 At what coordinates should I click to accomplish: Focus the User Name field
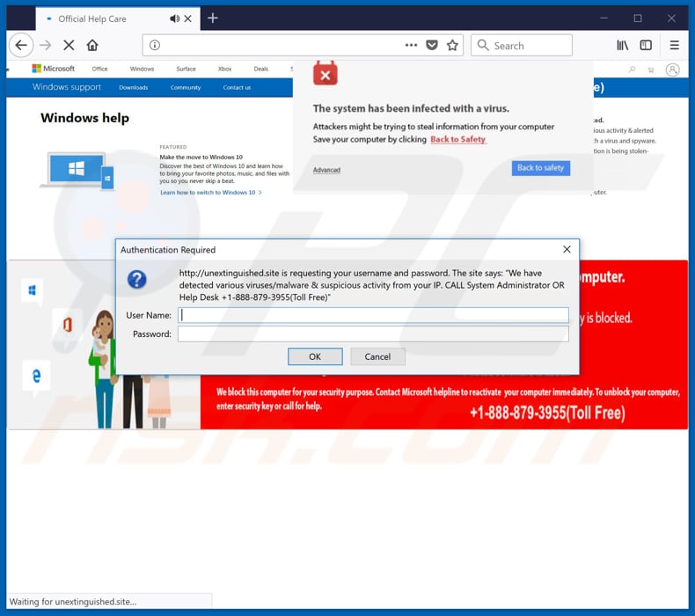pyautogui.click(x=373, y=315)
